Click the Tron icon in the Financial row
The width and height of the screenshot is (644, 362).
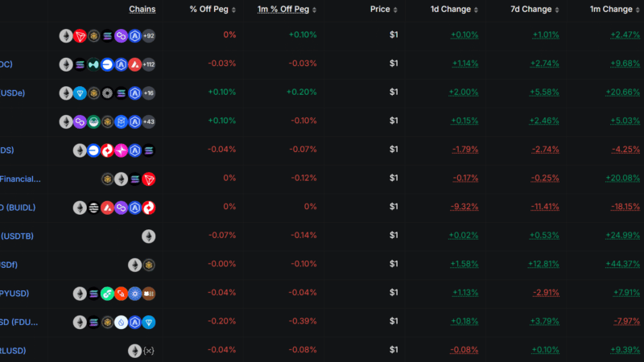[149, 179]
